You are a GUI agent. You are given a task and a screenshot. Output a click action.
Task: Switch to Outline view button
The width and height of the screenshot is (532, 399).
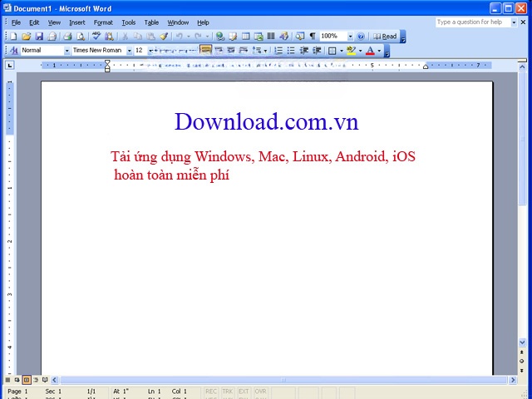36,380
